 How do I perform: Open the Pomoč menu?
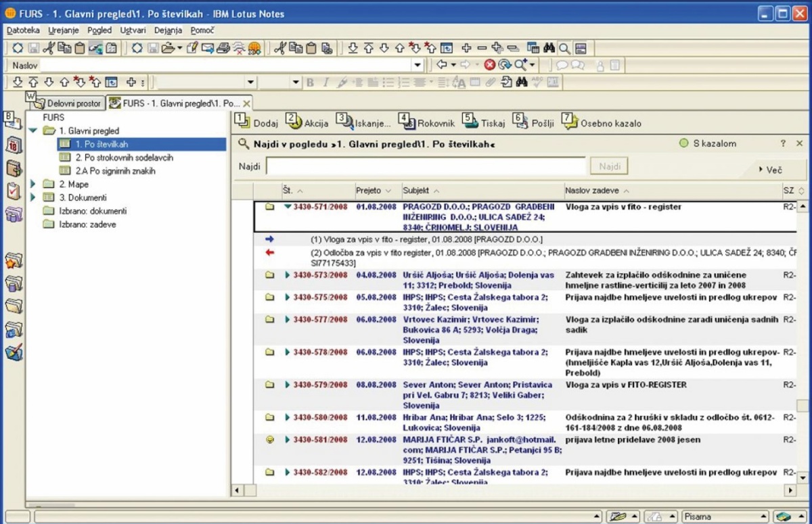click(202, 30)
